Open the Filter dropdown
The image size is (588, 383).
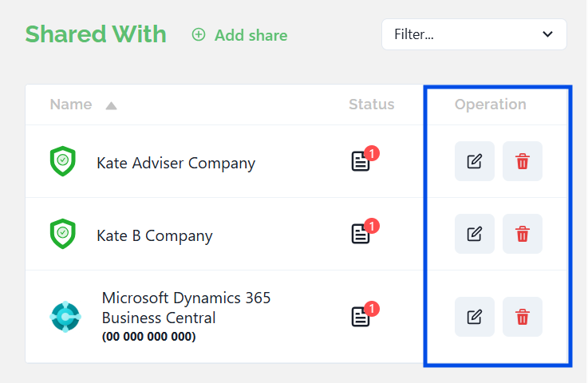pos(474,34)
